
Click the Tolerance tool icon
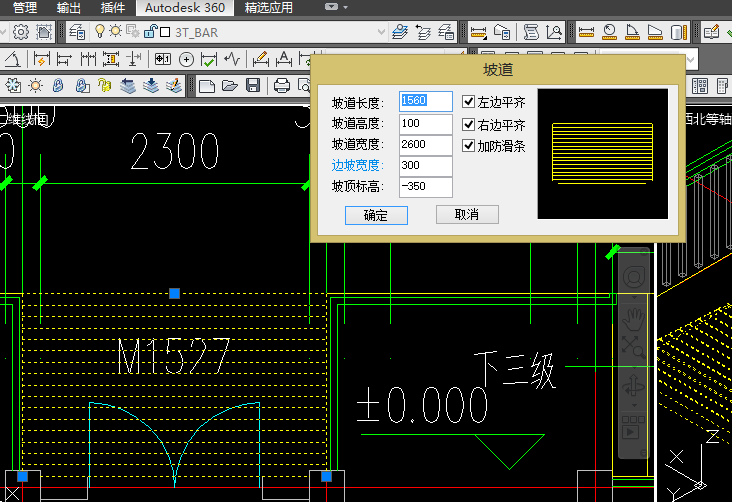pos(162,59)
